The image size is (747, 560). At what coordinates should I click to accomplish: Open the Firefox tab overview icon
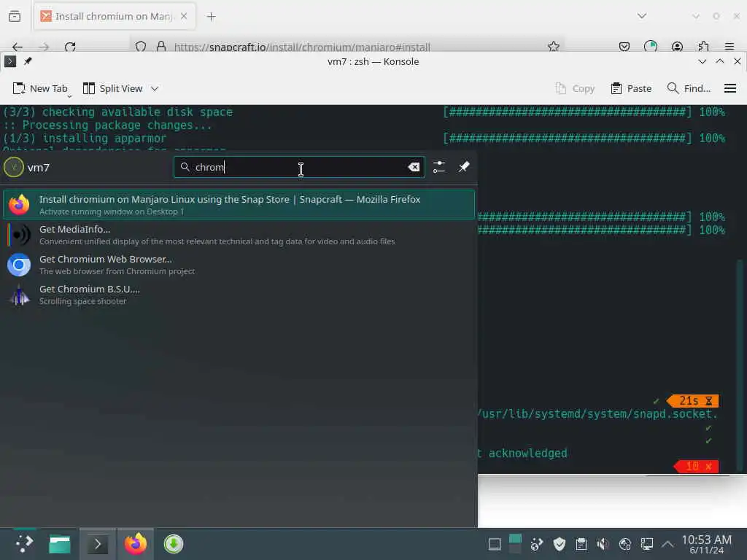point(15,16)
